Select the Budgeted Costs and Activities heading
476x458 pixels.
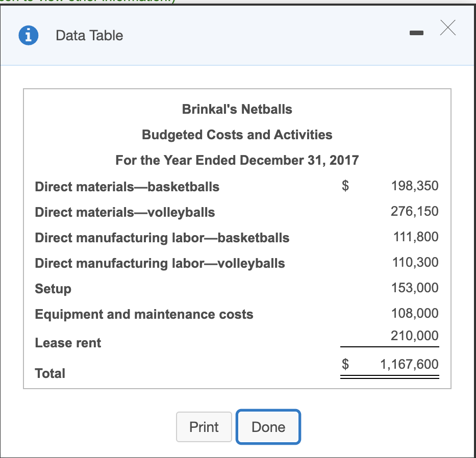tap(236, 135)
